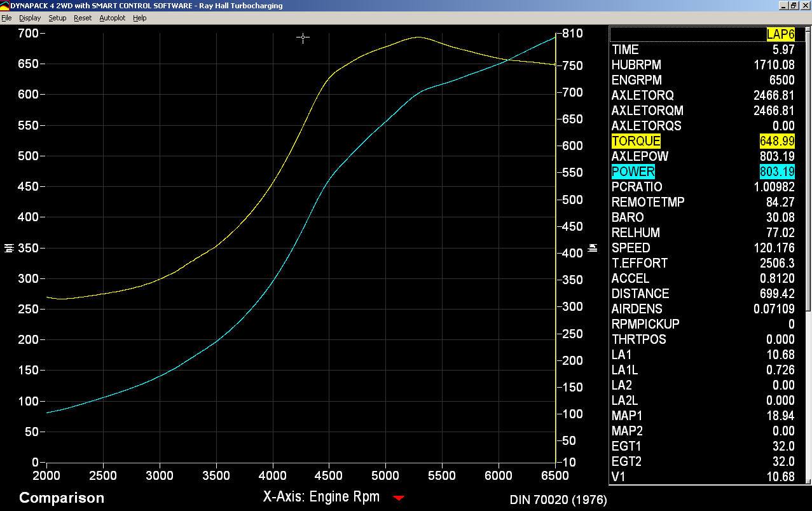Click the right power axis scale icon
This screenshot has width=812, height=511.
coord(593,248)
